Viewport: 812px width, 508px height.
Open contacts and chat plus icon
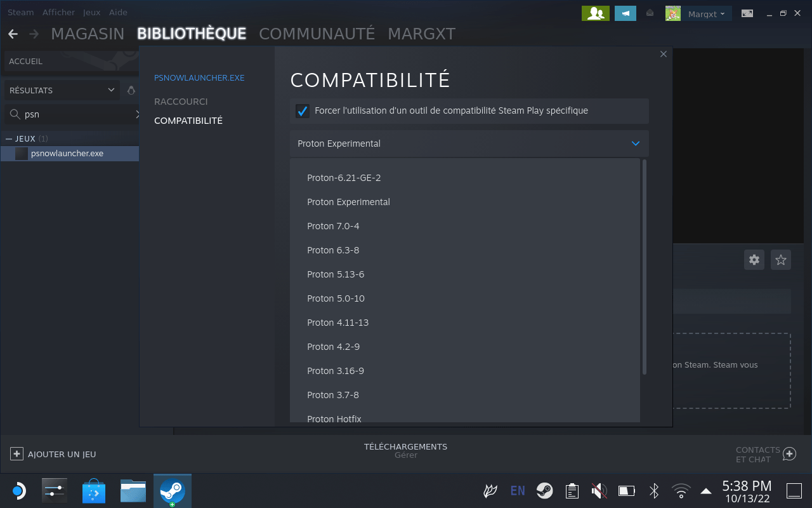789,454
